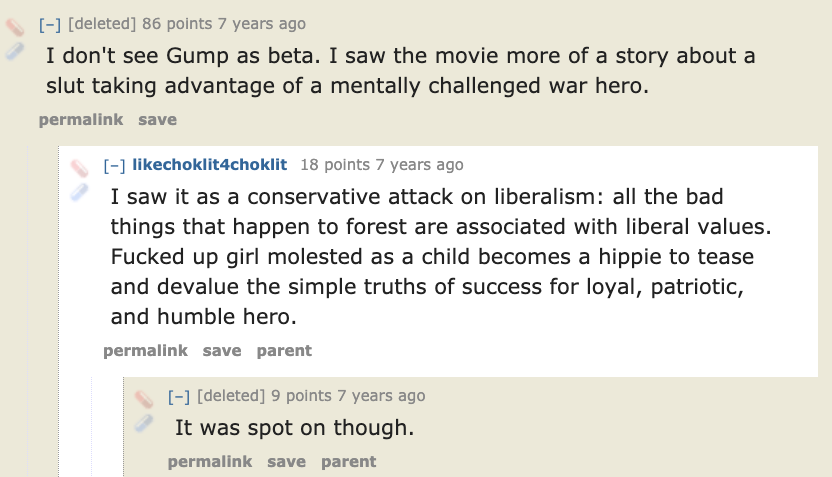Downvote the top 86-point comment
This screenshot has height=477, width=832.
[15, 51]
